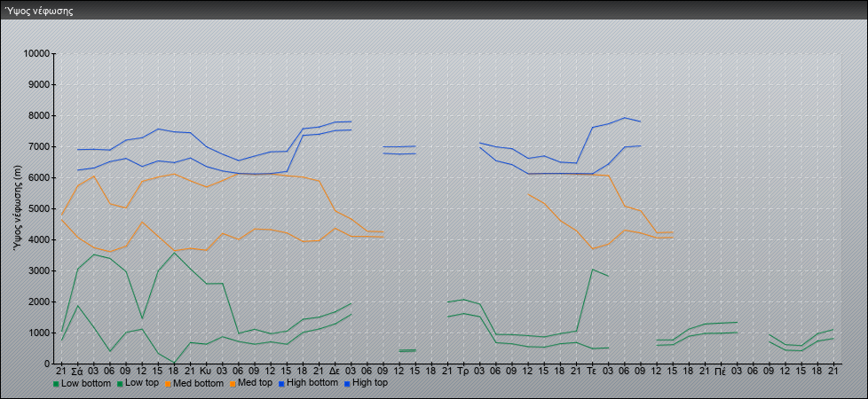The image size is (868, 399).
Task: Click the 4000 value on the y-axis
Action: (39, 239)
